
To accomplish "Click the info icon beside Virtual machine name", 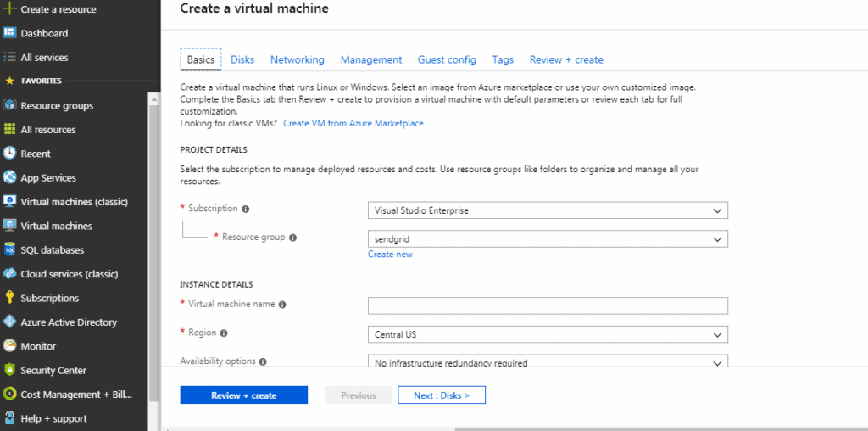I will click(x=282, y=305).
